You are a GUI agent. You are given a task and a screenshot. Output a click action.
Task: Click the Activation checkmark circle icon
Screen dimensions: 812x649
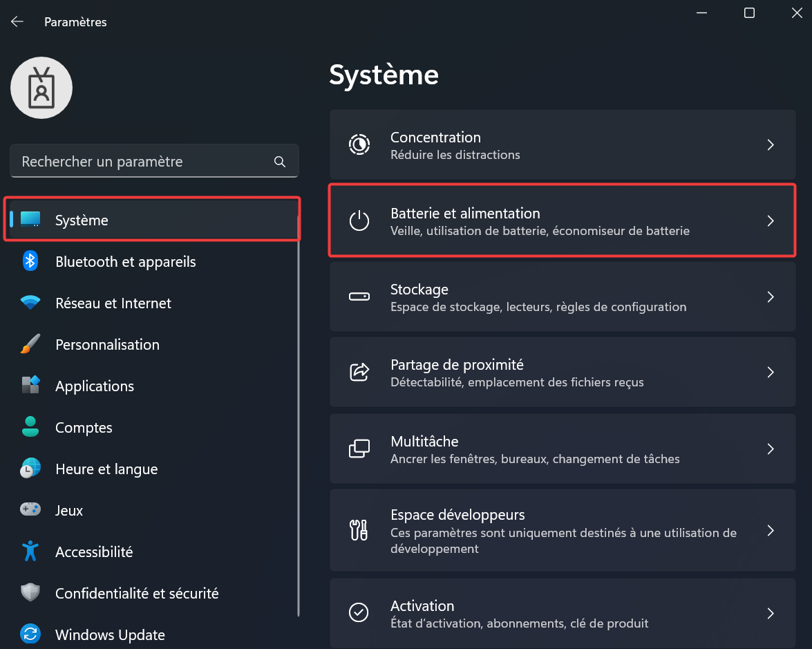359,613
